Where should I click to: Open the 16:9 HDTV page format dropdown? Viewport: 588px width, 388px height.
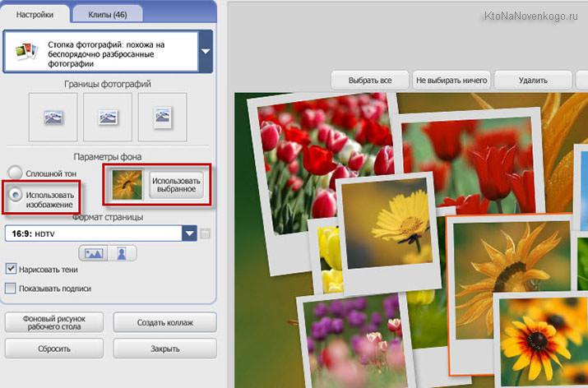tap(189, 233)
